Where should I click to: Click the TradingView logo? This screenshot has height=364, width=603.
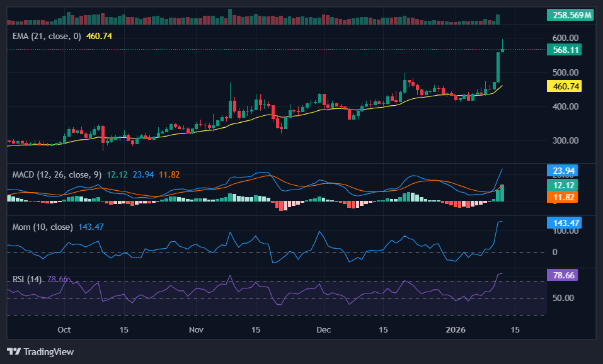click(40, 351)
